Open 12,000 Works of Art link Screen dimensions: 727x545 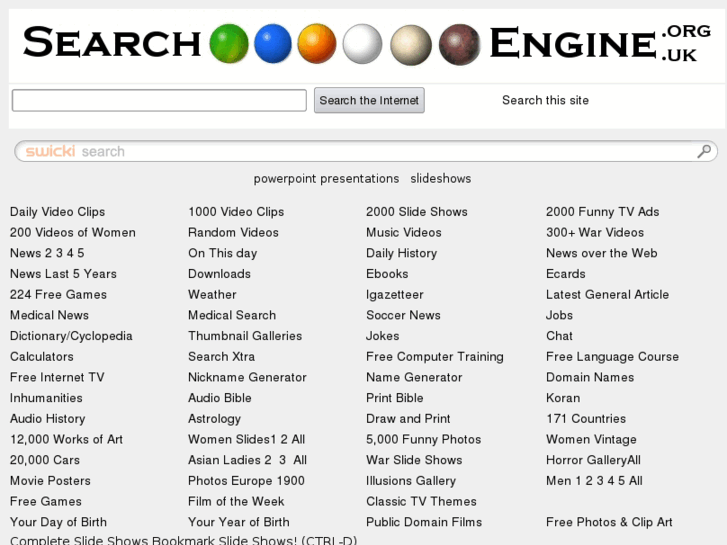(66, 439)
